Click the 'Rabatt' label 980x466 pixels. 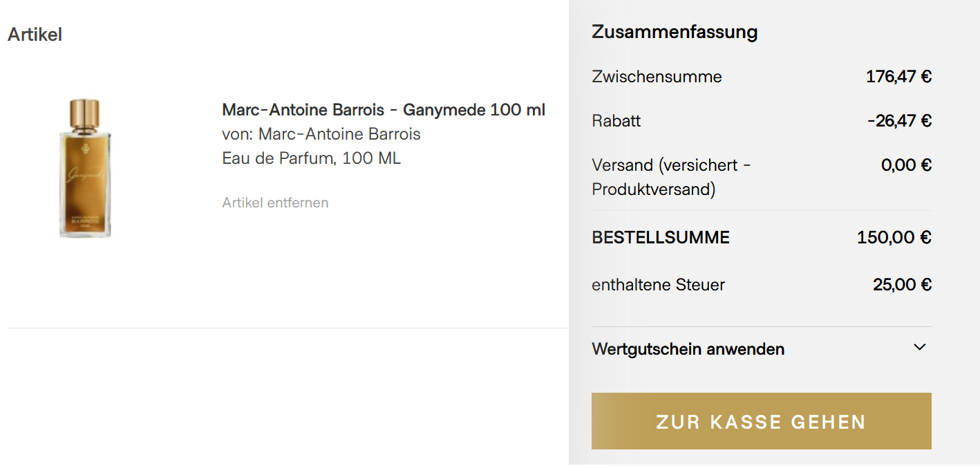pos(616,121)
